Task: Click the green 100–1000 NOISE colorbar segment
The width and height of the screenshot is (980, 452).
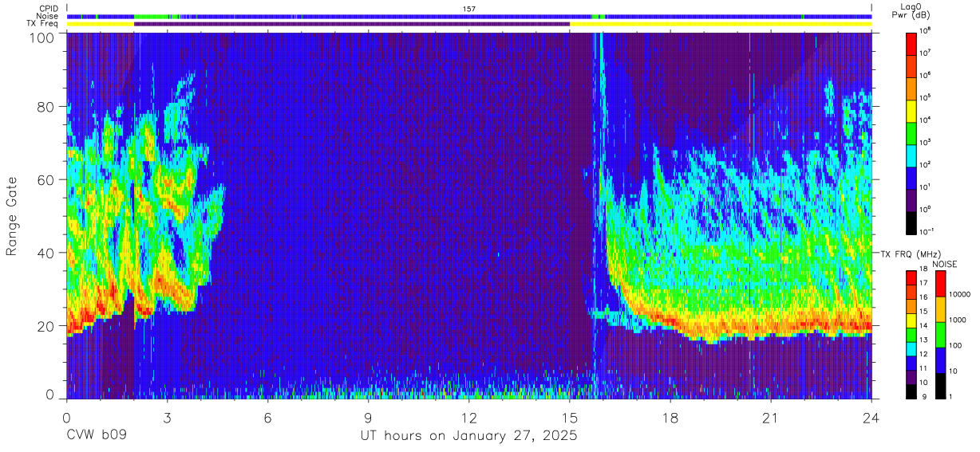Action: coord(941,334)
